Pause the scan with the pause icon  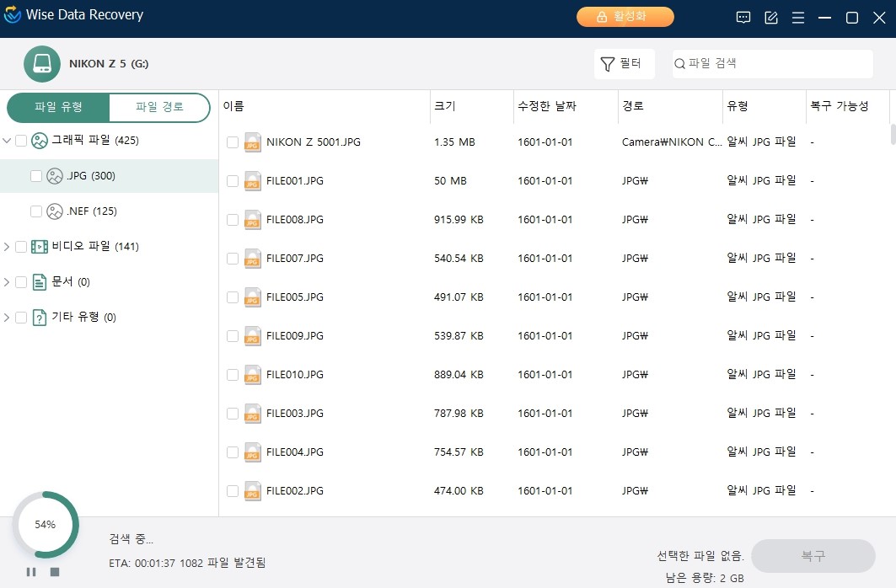tap(31, 572)
